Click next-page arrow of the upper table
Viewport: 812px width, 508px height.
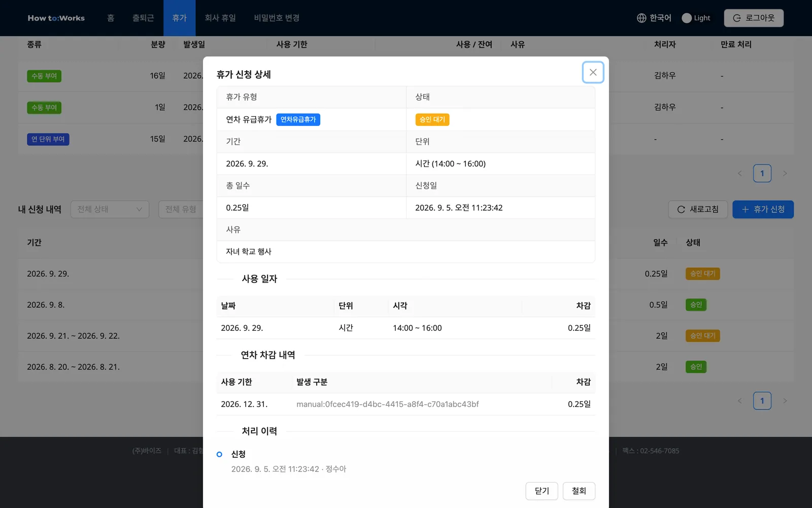pyautogui.click(x=785, y=173)
